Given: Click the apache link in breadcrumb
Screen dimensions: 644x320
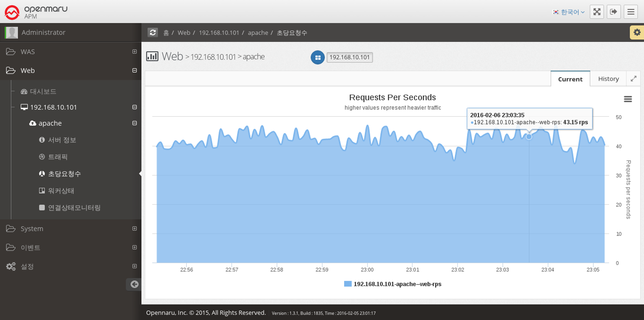Looking at the screenshot, I should [258, 33].
